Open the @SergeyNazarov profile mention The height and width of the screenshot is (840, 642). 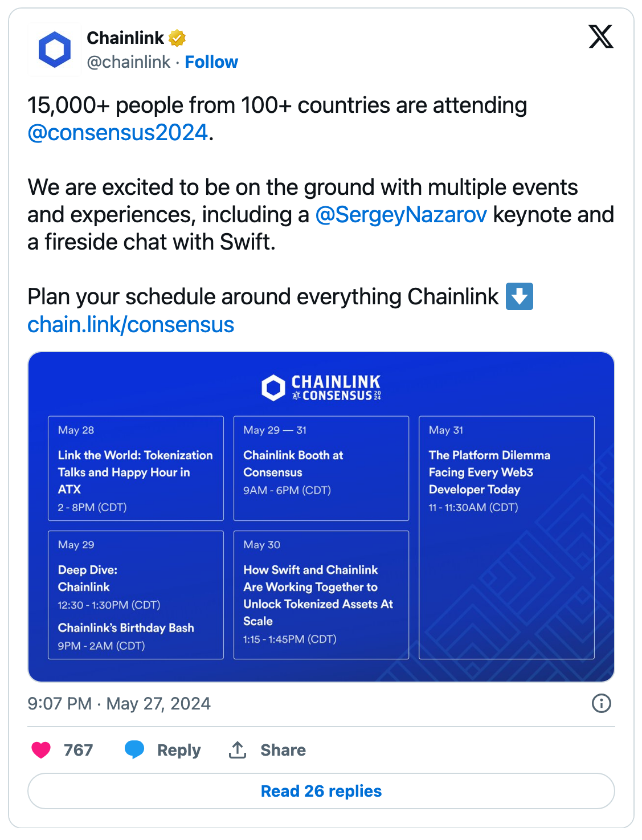[x=400, y=215]
